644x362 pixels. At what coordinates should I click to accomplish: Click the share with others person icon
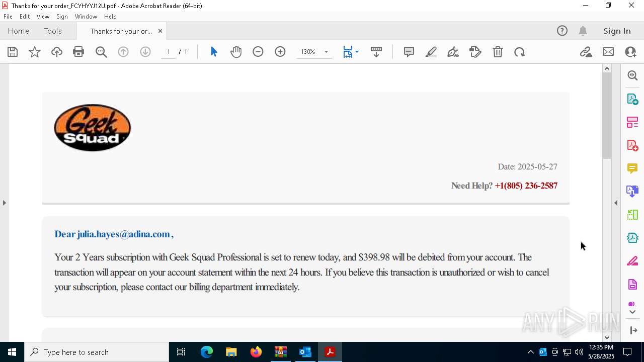point(630,52)
